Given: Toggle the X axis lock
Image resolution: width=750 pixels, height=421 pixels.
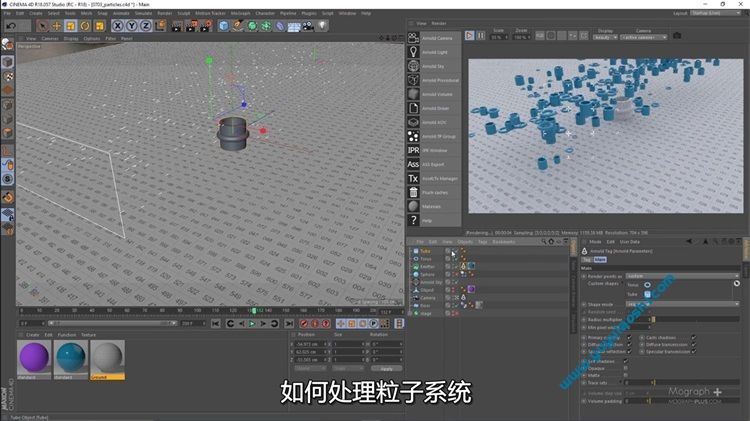Looking at the screenshot, I should point(117,25).
